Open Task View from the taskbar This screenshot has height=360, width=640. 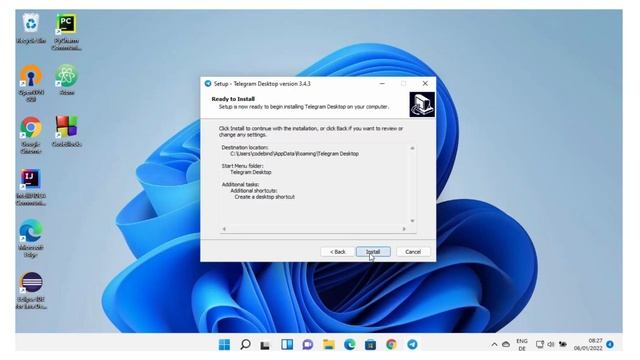[x=265, y=345]
